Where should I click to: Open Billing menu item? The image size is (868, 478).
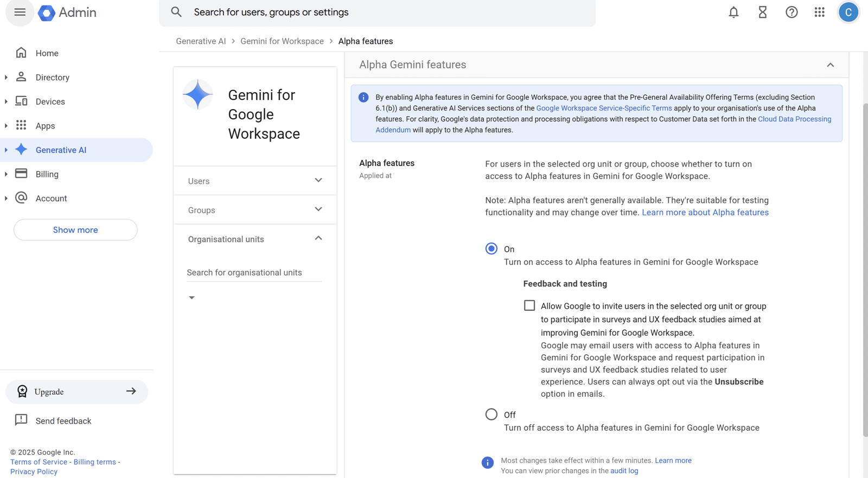pos(47,174)
